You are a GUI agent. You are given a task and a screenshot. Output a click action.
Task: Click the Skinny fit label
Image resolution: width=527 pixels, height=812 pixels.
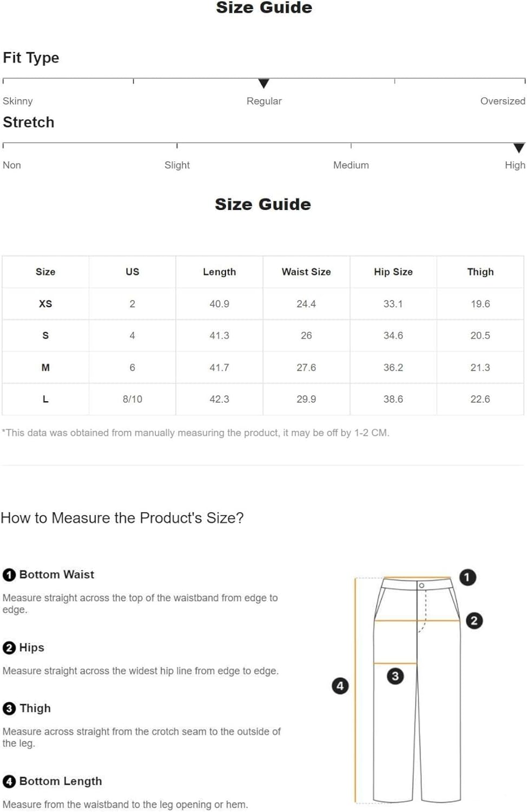[x=18, y=101]
